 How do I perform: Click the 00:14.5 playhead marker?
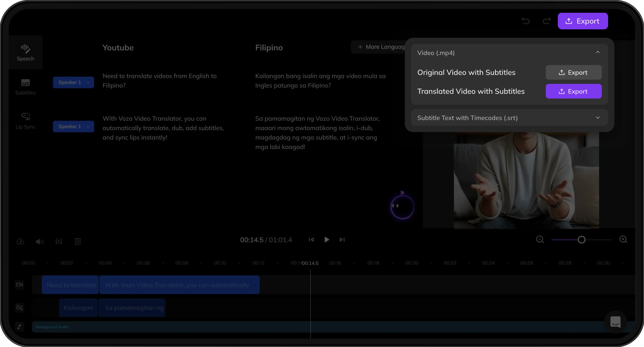(x=310, y=263)
